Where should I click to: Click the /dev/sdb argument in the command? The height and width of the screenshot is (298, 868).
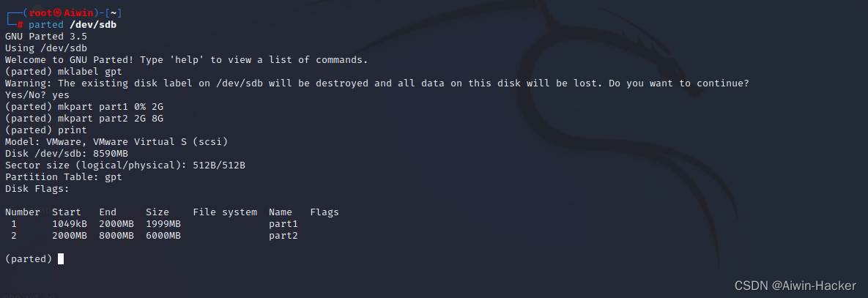(x=93, y=25)
